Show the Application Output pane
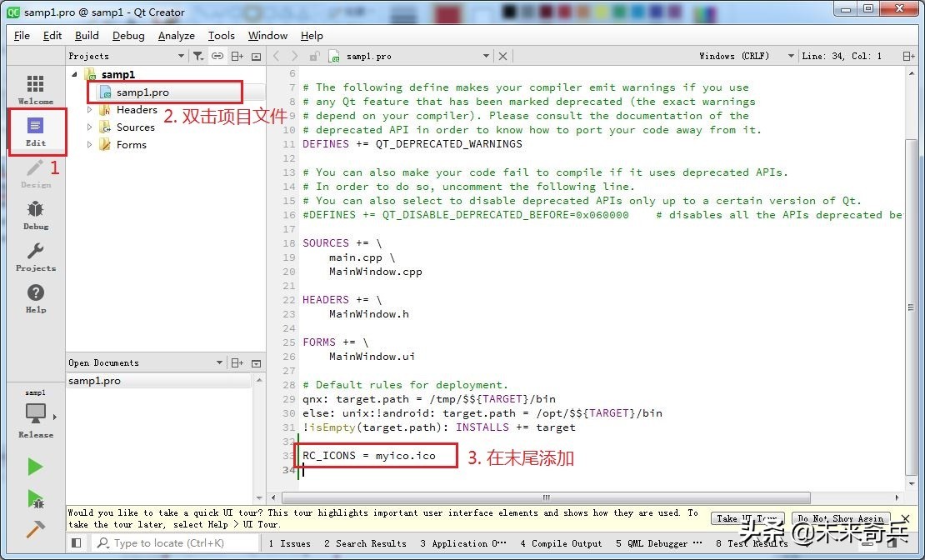This screenshot has width=925, height=560. pos(463,543)
